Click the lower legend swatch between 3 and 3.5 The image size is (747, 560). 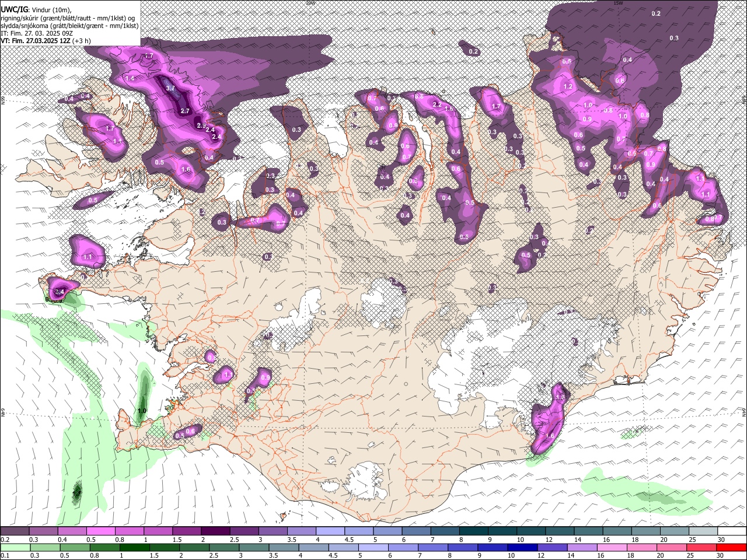pos(254,547)
